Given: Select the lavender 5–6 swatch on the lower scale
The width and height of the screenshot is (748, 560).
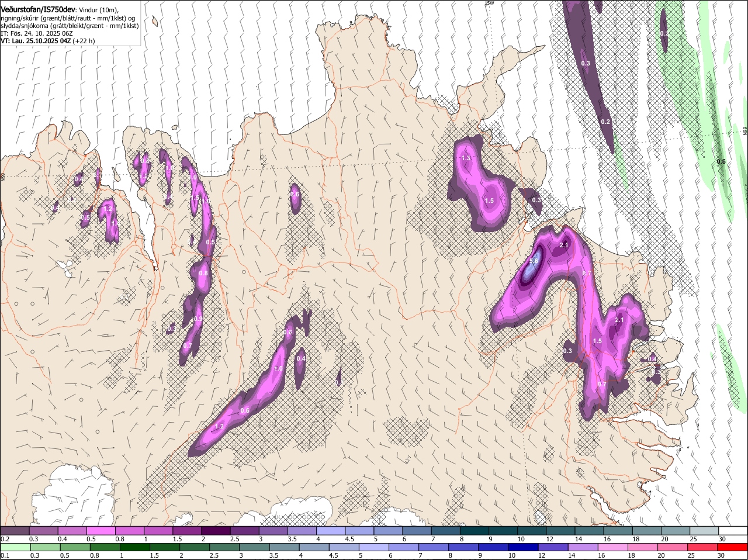Looking at the screenshot, I should click(x=375, y=547).
